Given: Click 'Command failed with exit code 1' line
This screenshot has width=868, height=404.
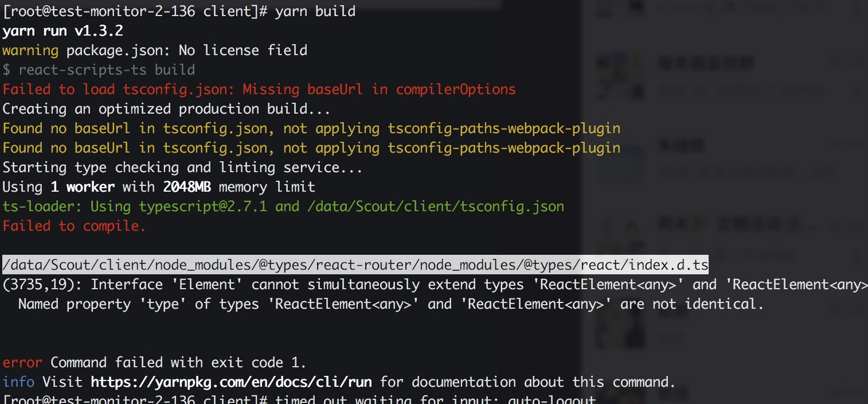Looking at the screenshot, I should (155, 363).
